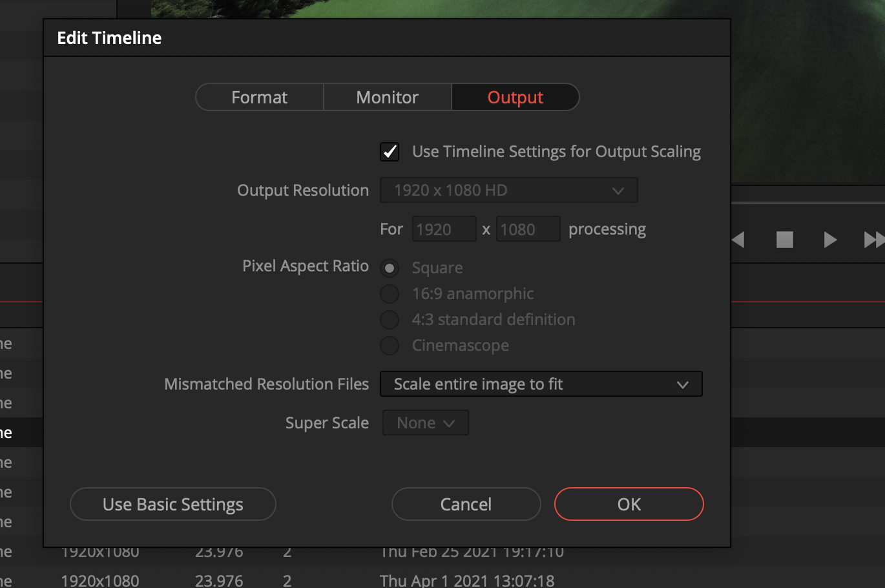Switch to the Monitor tab
The image size is (885, 588).
[x=388, y=97]
